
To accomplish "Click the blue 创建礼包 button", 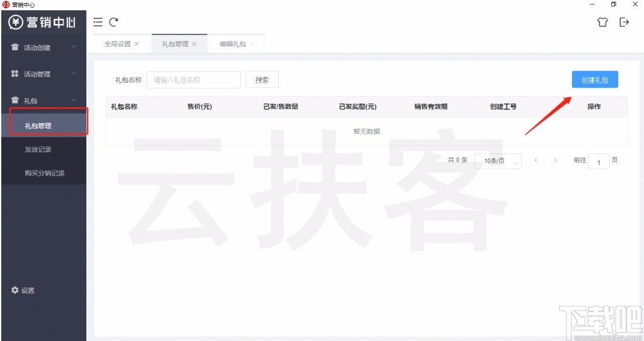I will click(x=595, y=80).
